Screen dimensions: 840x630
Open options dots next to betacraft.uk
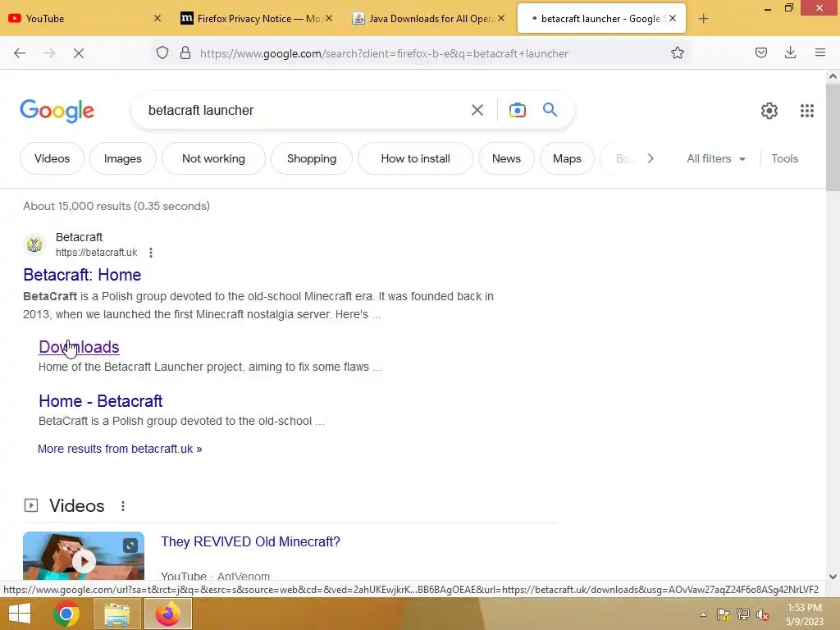(x=151, y=253)
